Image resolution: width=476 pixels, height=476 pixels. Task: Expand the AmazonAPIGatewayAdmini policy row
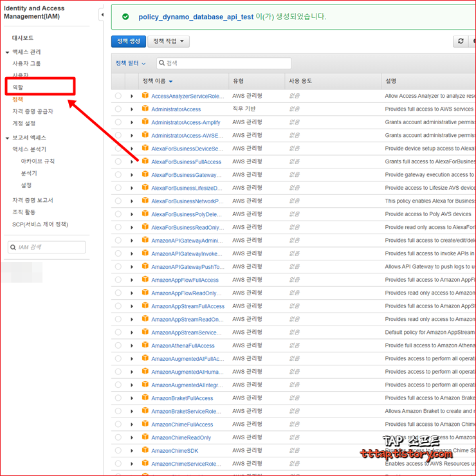coord(132,241)
